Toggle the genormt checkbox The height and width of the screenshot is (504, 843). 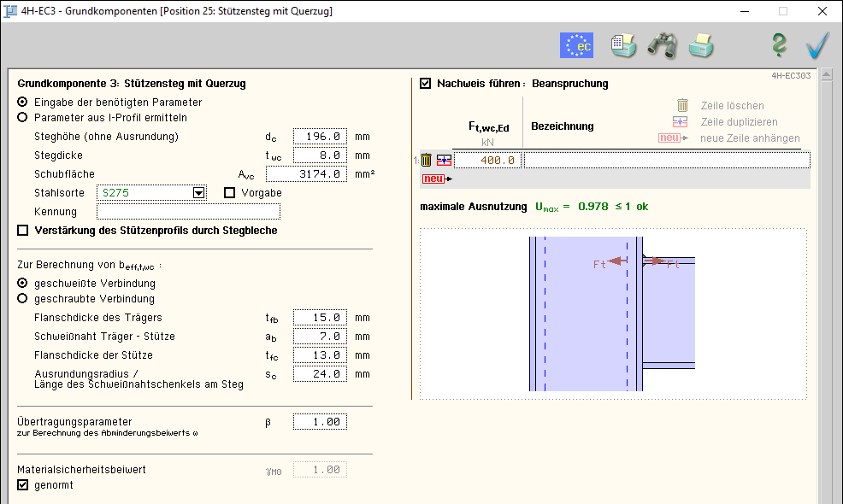pos(23,485)
